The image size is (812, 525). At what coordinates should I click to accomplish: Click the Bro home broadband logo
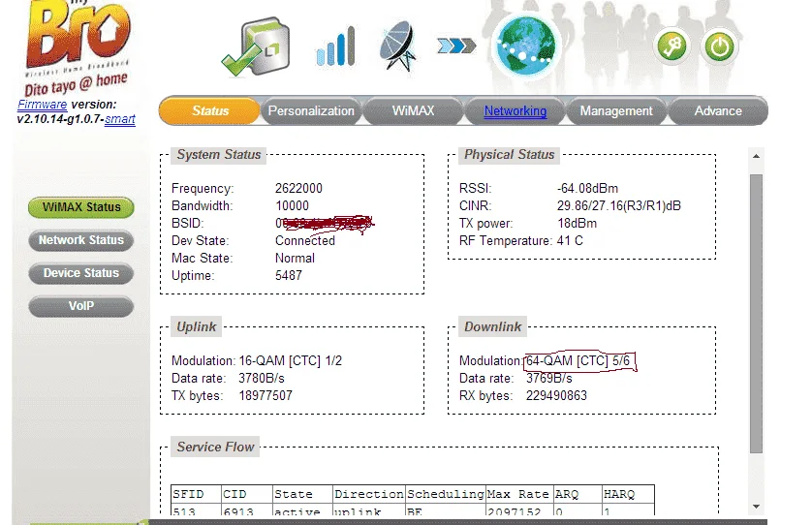(78, 47)
